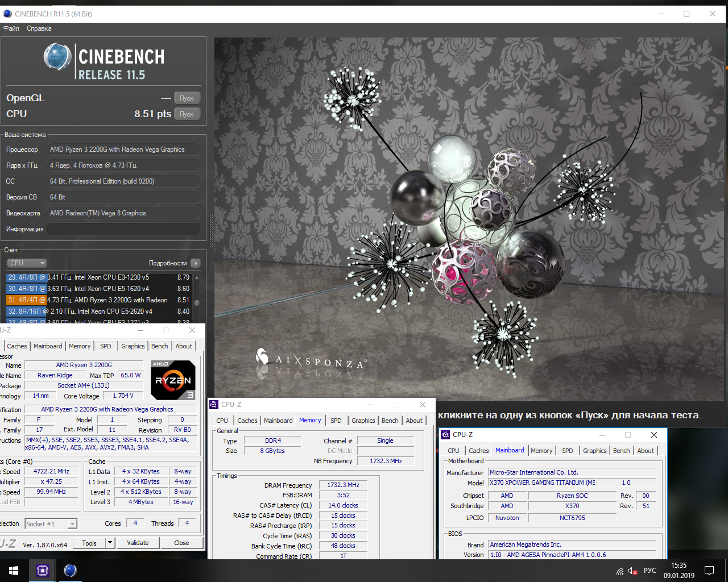The height and width of the screenshot is (582, 728).
Task: Select ranking row 32 Xeon E5-2620 v4
Action: [x=99, y=311]
